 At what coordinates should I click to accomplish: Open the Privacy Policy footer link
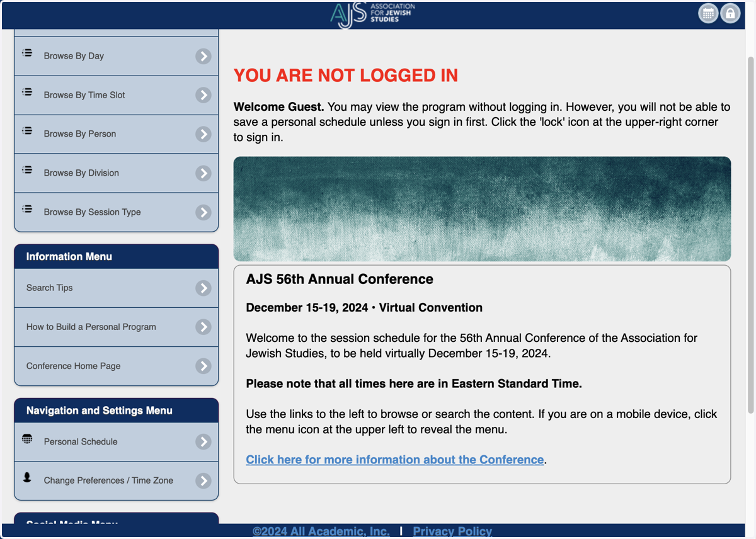[x=452, y=531]
